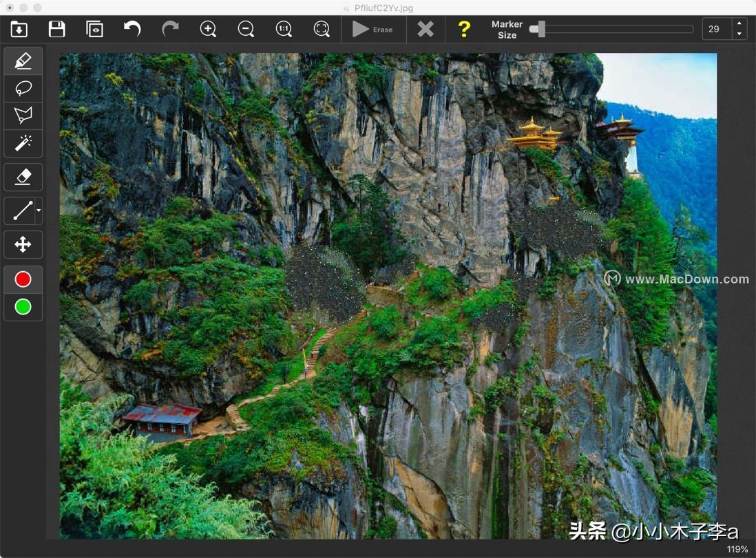Cancel the current selection

pyautogui.click(x=425, y=29)
